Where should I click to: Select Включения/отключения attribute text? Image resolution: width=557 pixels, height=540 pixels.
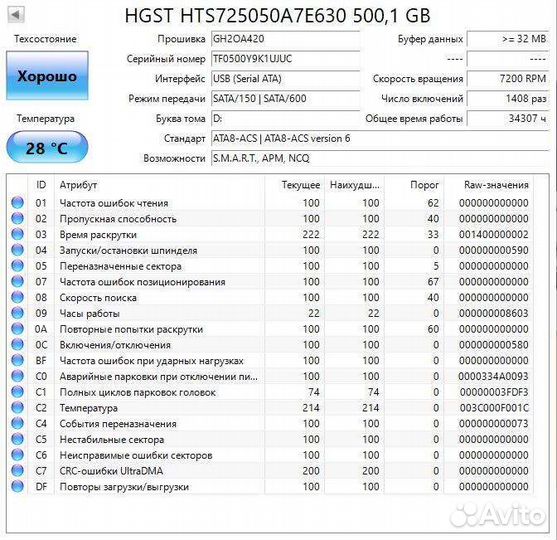pyautogui.click(x=115, y=345)
